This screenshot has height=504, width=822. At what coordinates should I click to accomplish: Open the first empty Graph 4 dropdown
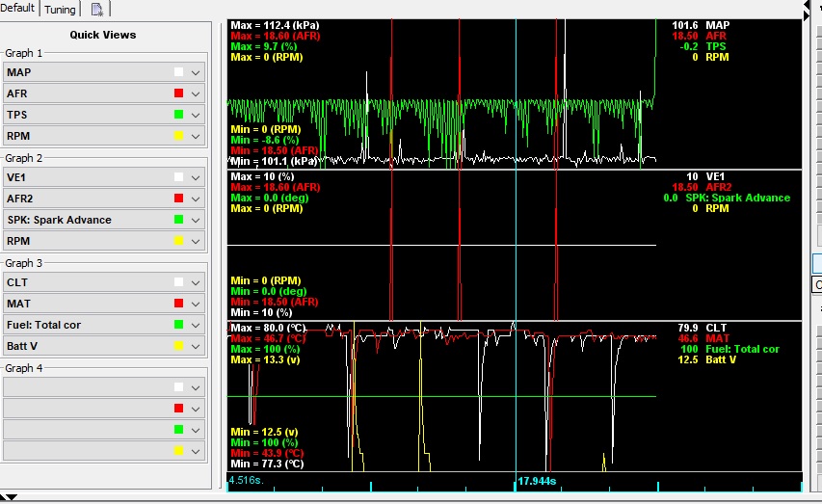[196, 387]
